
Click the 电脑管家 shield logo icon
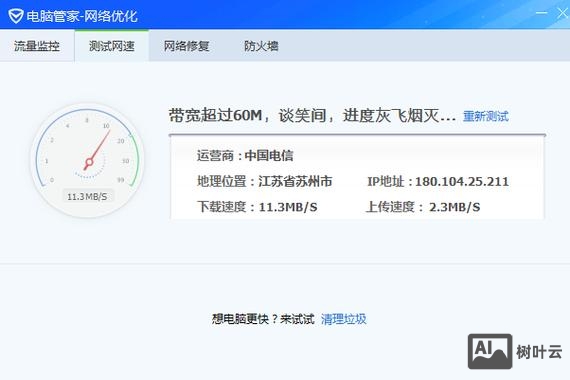pyautogui.click(x=16, y=16)
